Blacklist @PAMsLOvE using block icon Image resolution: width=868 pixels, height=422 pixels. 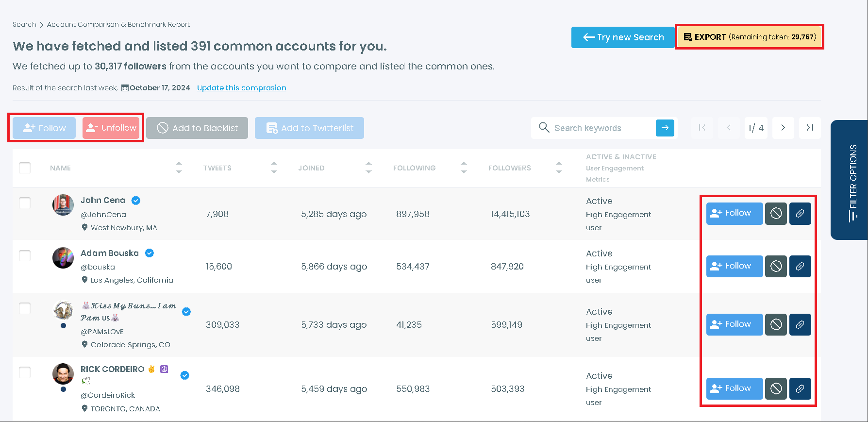pos(776,324)
